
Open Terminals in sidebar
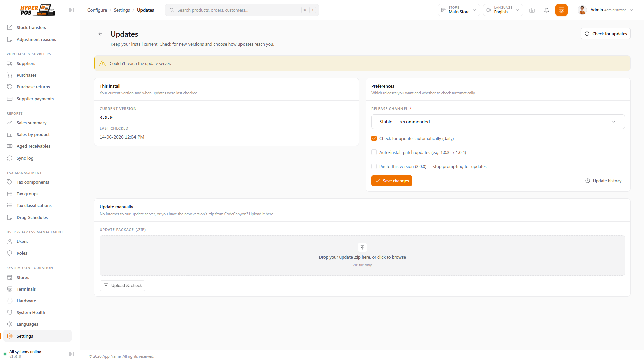pos(38,289)
